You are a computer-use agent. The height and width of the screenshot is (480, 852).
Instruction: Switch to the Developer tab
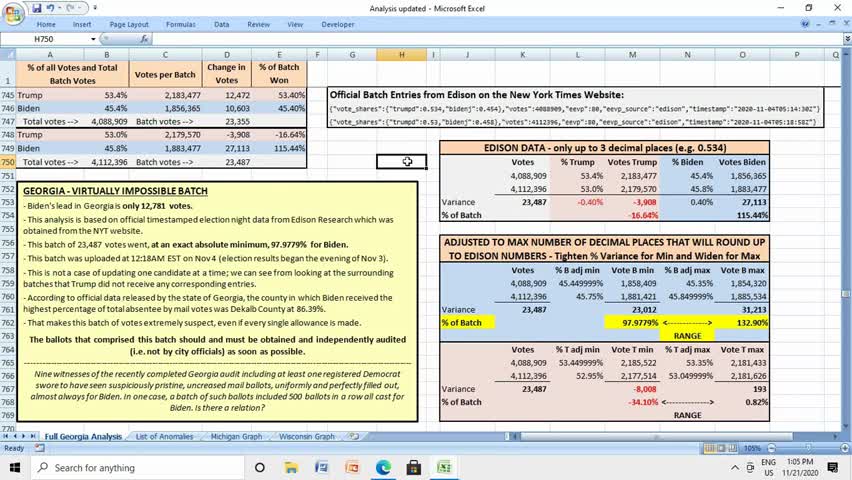[x=337, y=24]
